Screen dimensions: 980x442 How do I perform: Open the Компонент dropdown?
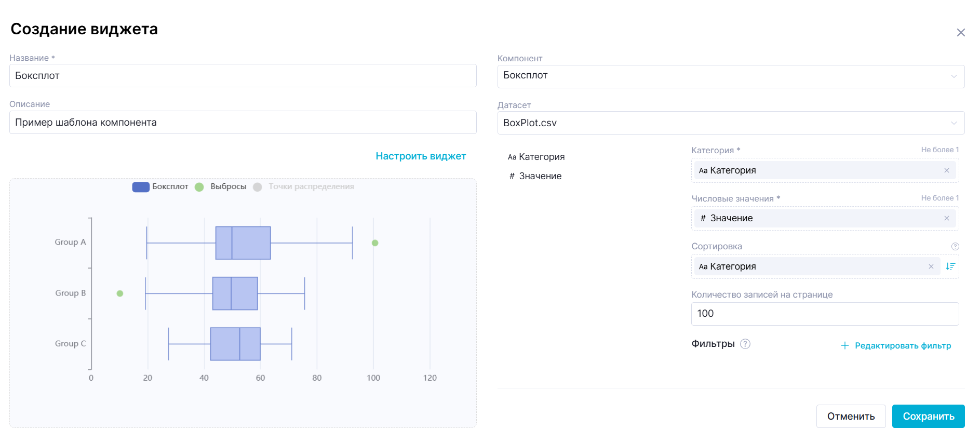pyautogui.click(x=730, y=76)
